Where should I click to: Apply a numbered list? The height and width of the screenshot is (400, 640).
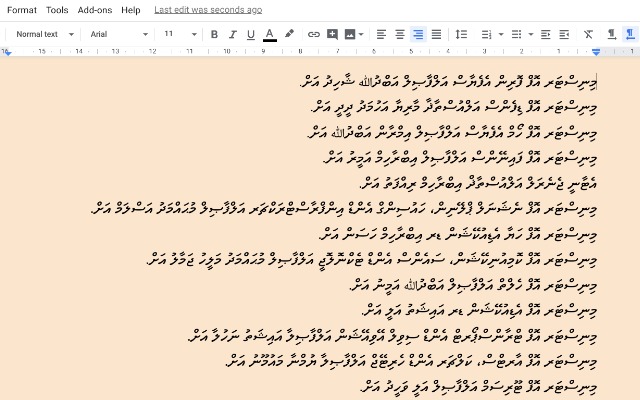(486, 34)
